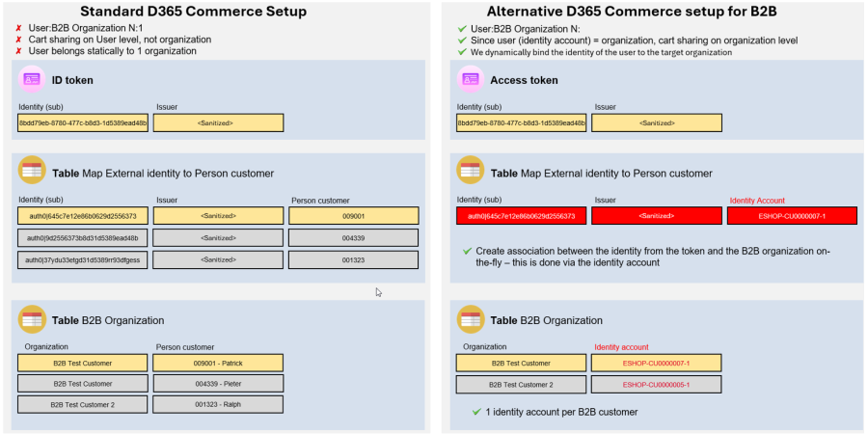868x434 pixels.
Task: Click the purple Access token card icon
Action: tap(470, 80)
